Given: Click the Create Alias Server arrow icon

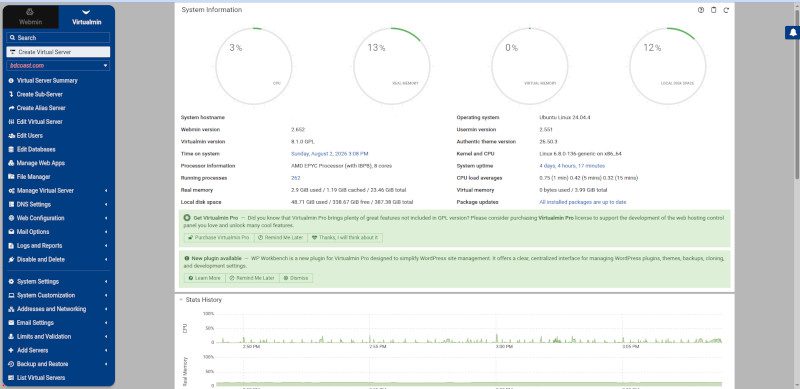Looking at the screenshot, I should (11, 108).
